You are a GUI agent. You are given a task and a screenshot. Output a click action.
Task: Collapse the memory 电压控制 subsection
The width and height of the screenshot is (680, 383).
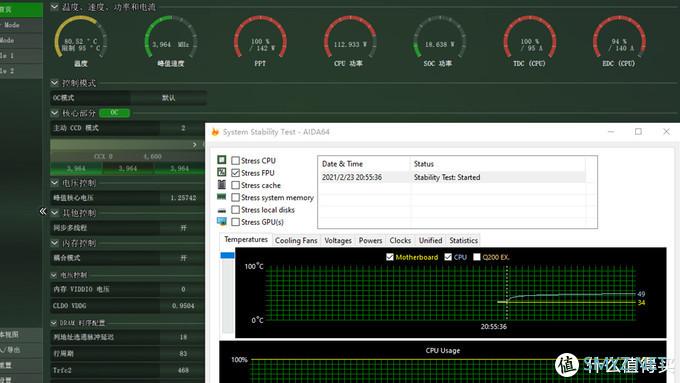[x=54, y=275]
